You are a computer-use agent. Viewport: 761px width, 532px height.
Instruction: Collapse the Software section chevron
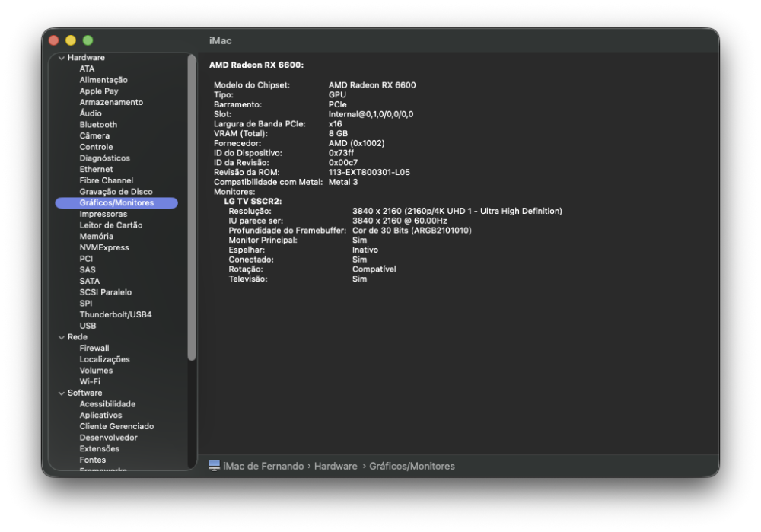click(62, 393)
